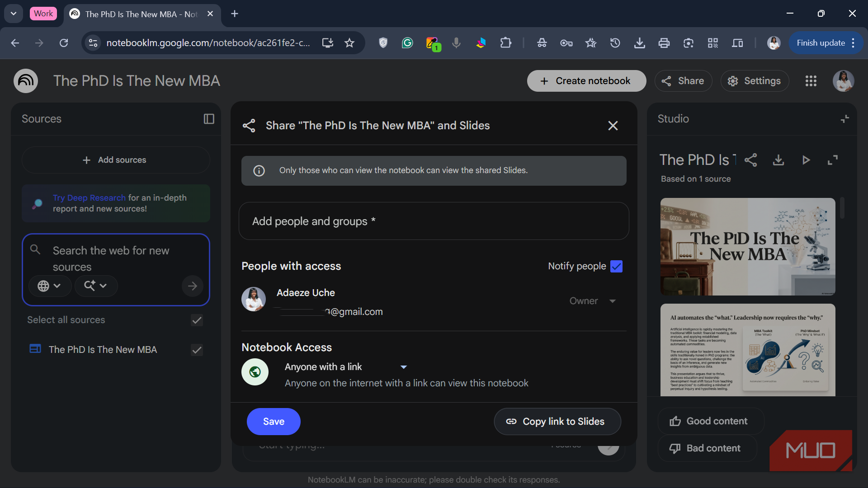Open the NotebookLM account avatar

coord(843,81)
